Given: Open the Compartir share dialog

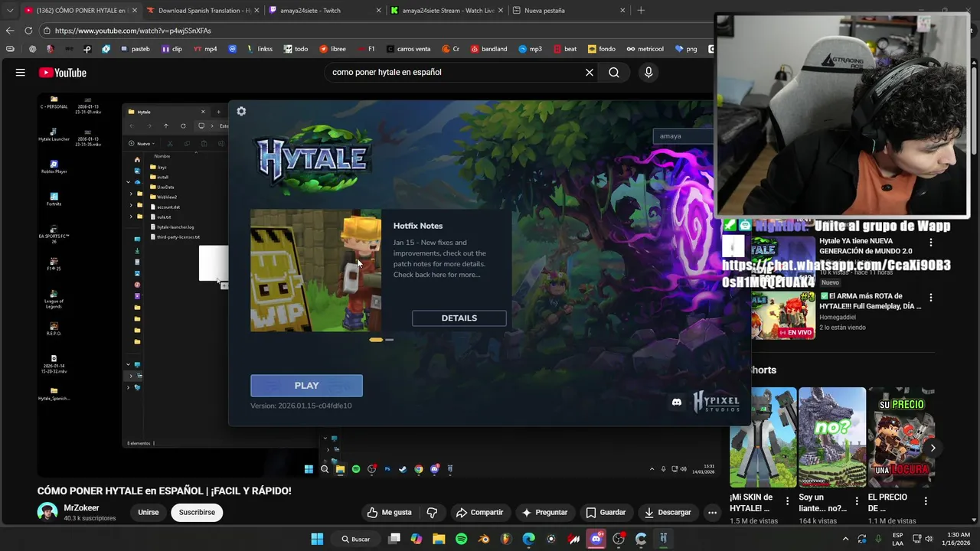Looking at the screenshot, I should click(x=479, y=513).
